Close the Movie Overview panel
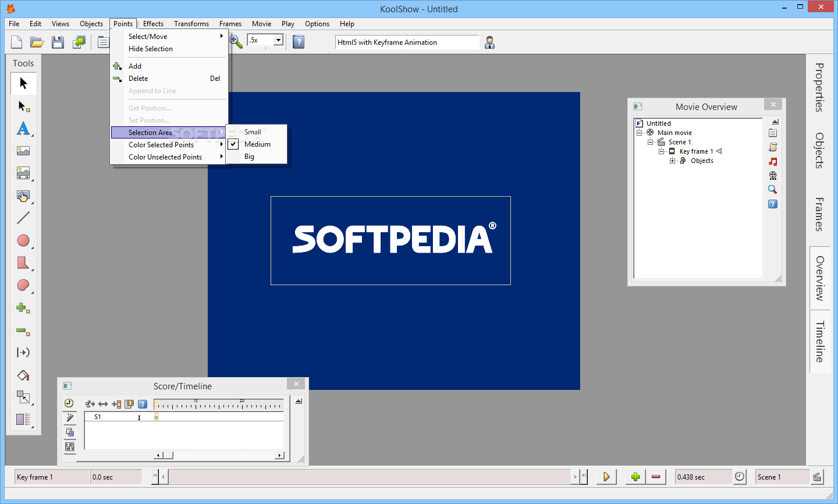The width and height of the screenshot is (838, 504). pos(773,105)
